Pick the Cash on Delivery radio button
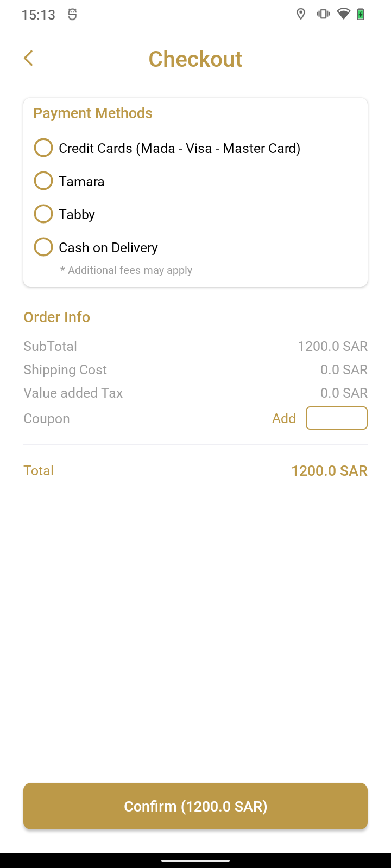The width and height of the screenshot is (391, 868). (x=43, y=247)
